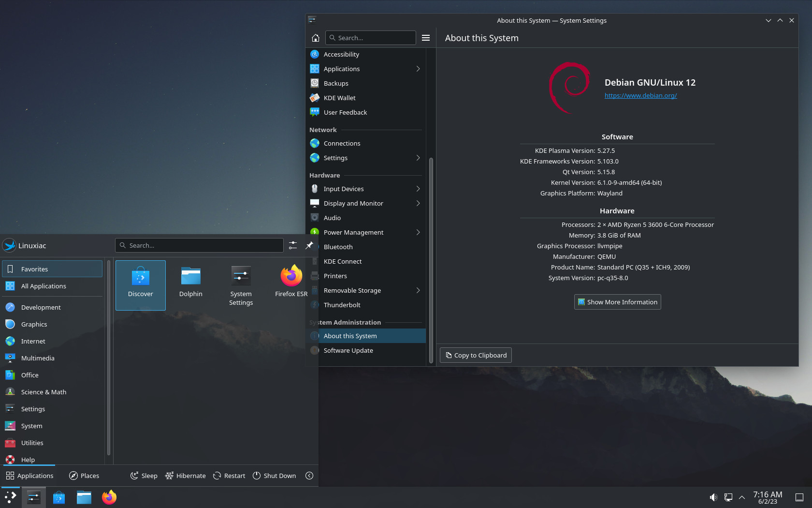This screenshot has height=508, width=812.
Task: Select All Applications in launcher sidebar
Action: (x=52, y=286)
